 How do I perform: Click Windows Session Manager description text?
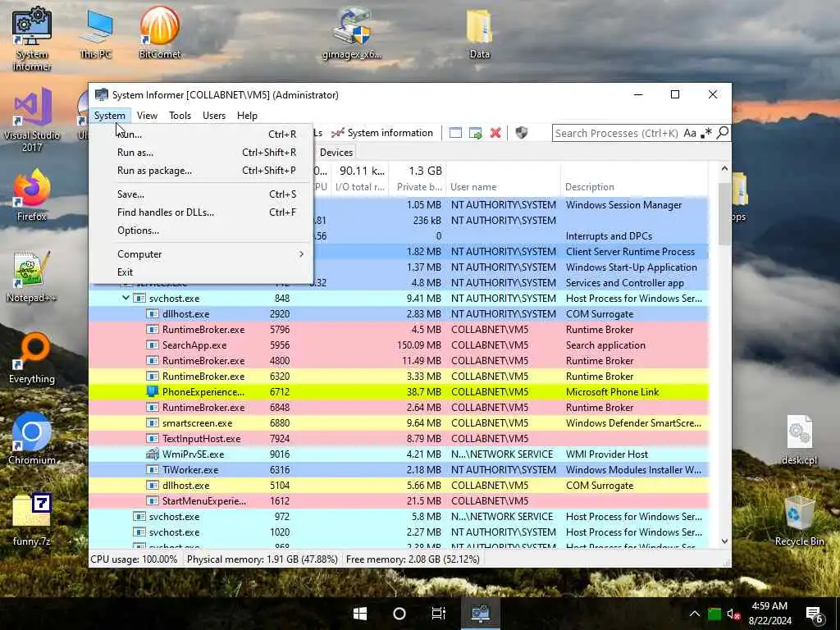coord(623,204)
